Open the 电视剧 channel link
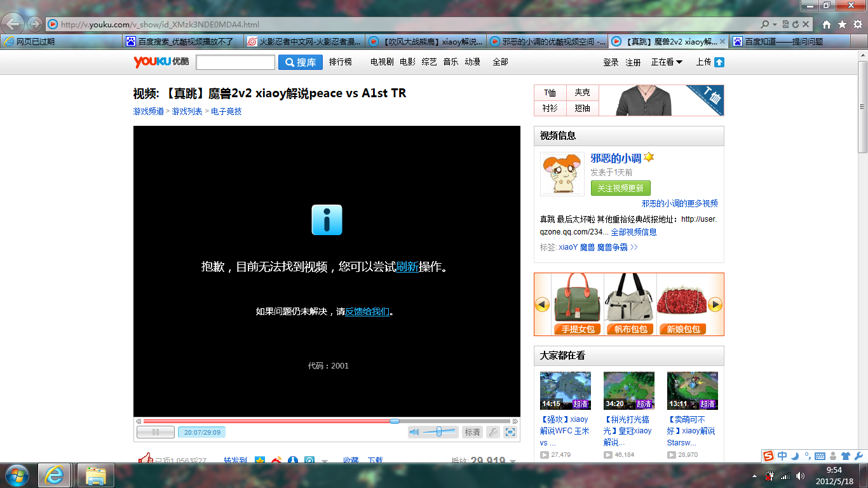The image size is (868, 488). pos(382,62)
